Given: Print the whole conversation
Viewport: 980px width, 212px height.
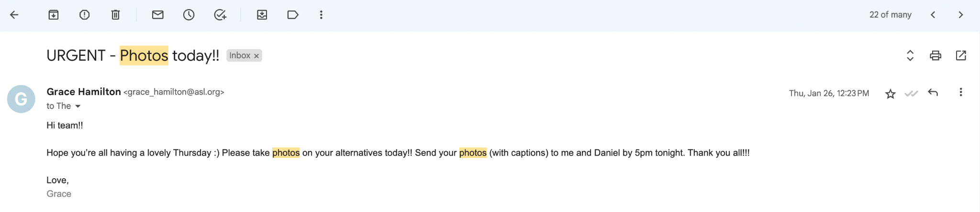Looking at the screenshot, I should pyautogui.click(x=935, y=55).
